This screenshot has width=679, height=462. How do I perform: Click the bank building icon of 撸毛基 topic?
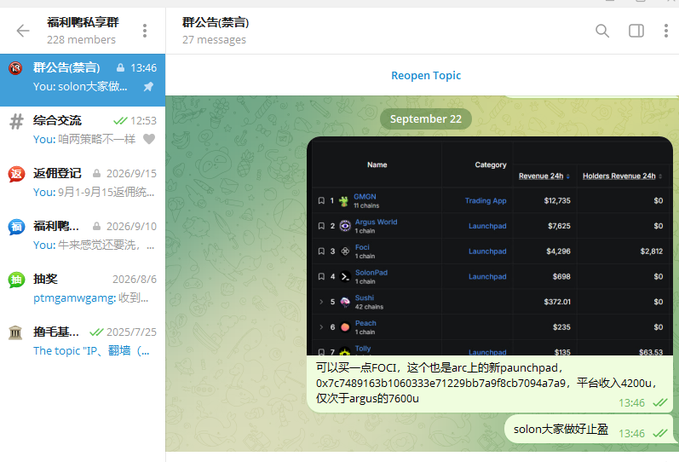16,333
